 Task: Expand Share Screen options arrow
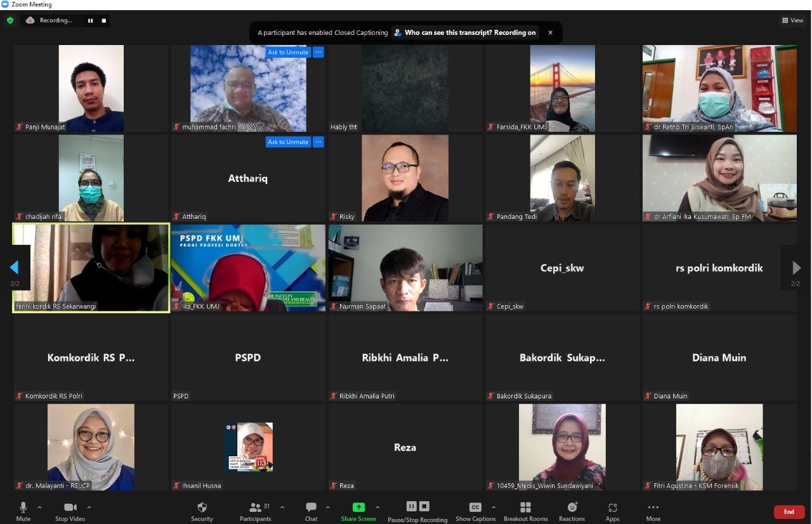point(377,508)
